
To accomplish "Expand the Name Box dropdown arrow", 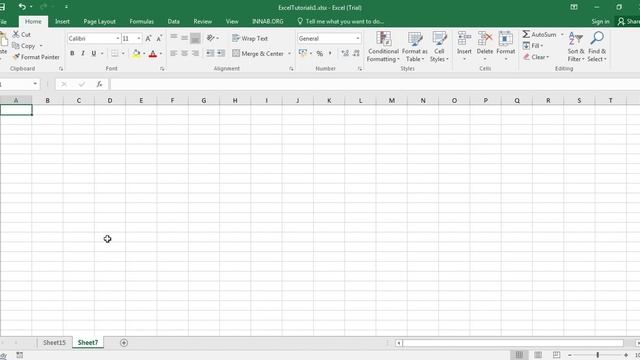I will point(35,84).
